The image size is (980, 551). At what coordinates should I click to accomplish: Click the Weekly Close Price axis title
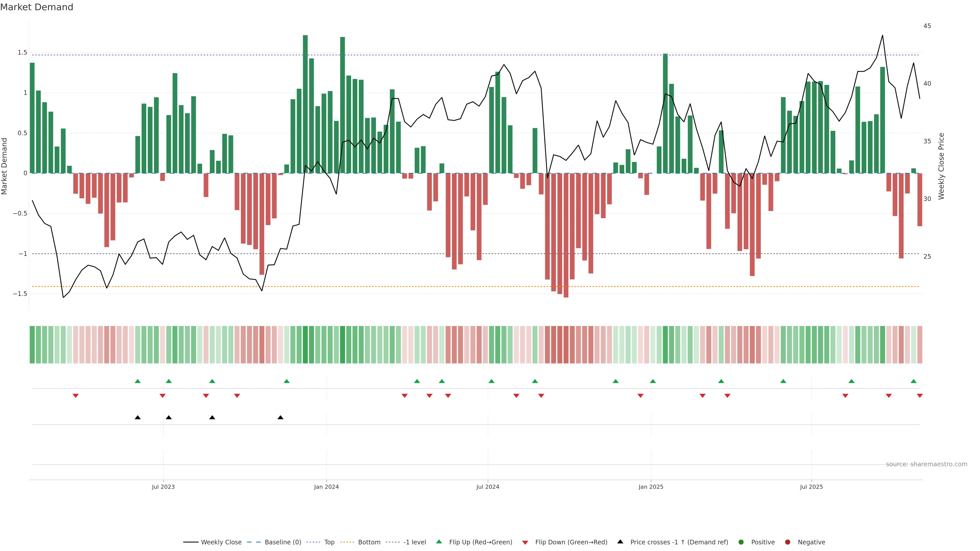(x=941, y=166)
